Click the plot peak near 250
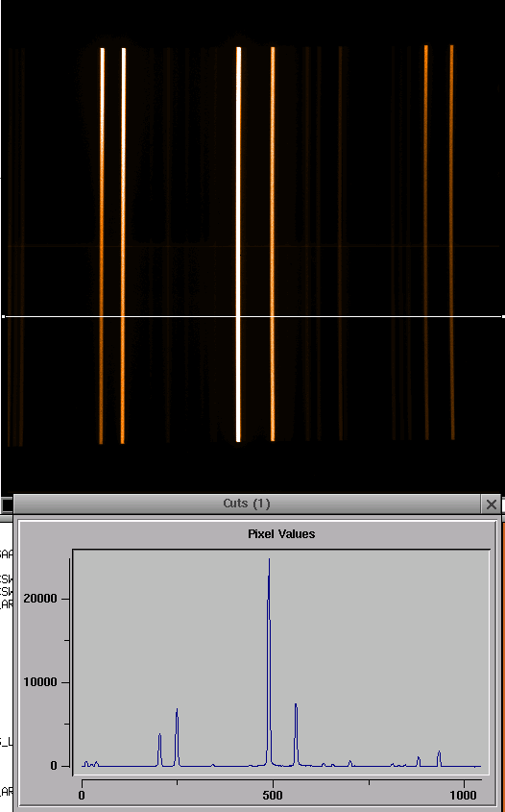Image resolution: width=505 pixels, height=812 pixels. coord(177,710)
